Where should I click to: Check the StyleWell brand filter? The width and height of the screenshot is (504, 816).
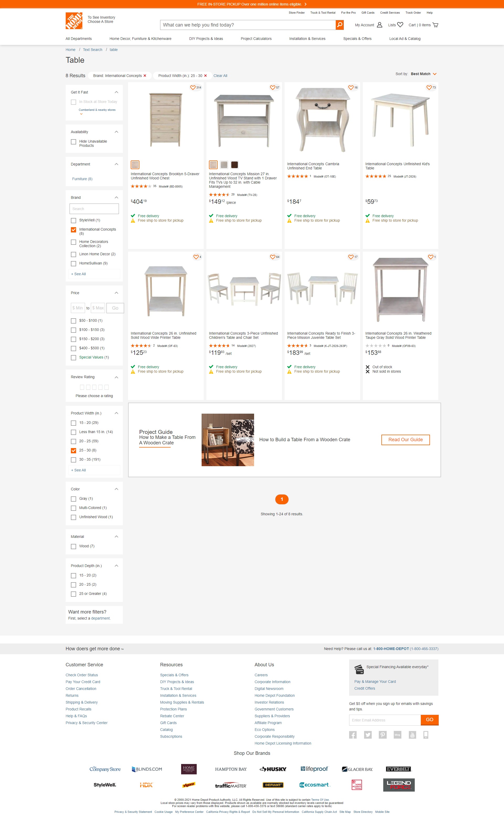[x=74, y=220]
